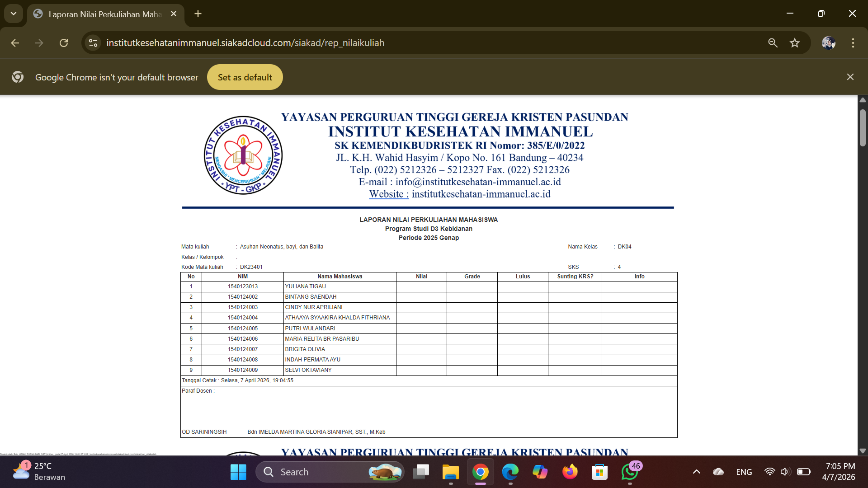The height and width of the screenshot is (488, 868).
Task: Select the name CINDY NUR APRILIANI
Action: click(314, 307)
